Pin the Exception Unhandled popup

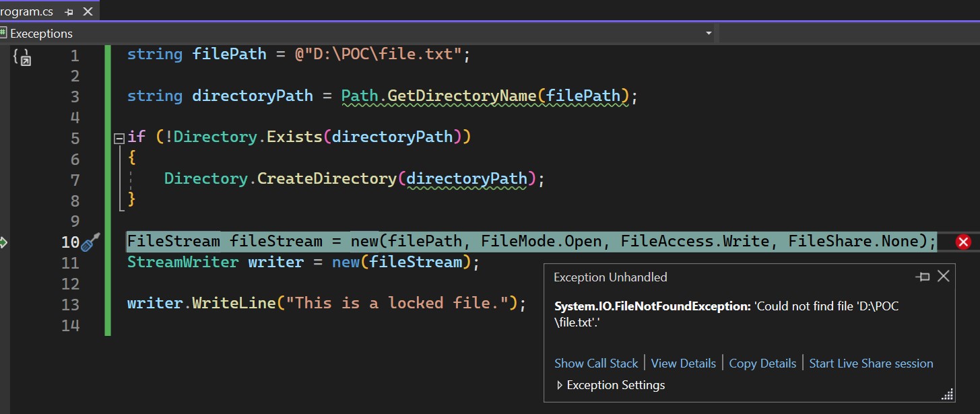click(x=922, y=277)
